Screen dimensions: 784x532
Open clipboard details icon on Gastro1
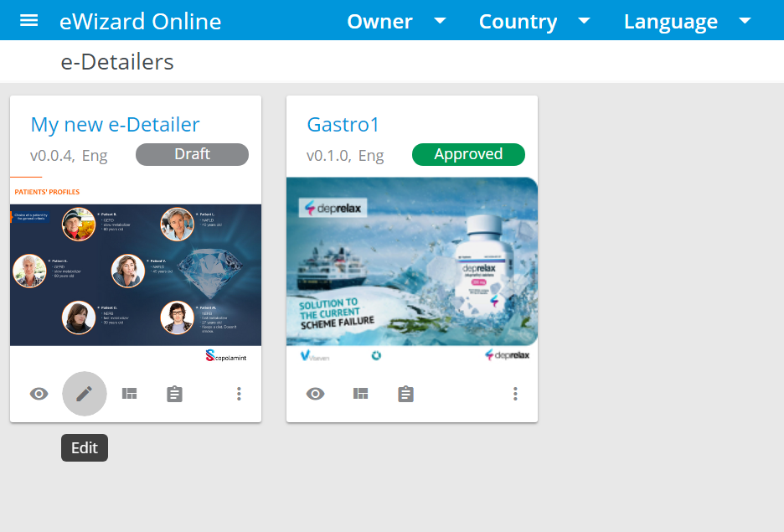pyautogui.click(x=405, y=394)
